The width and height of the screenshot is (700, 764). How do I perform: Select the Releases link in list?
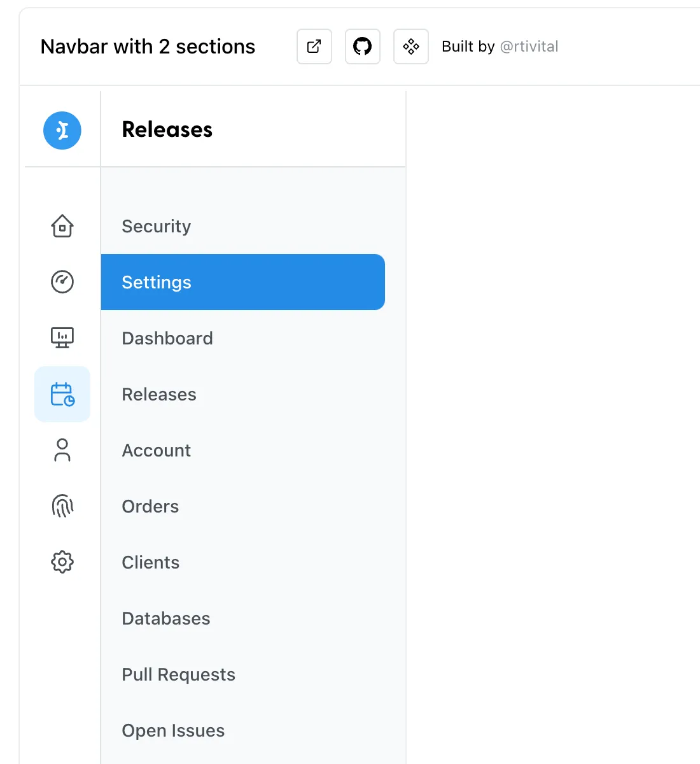pos(159,395)
